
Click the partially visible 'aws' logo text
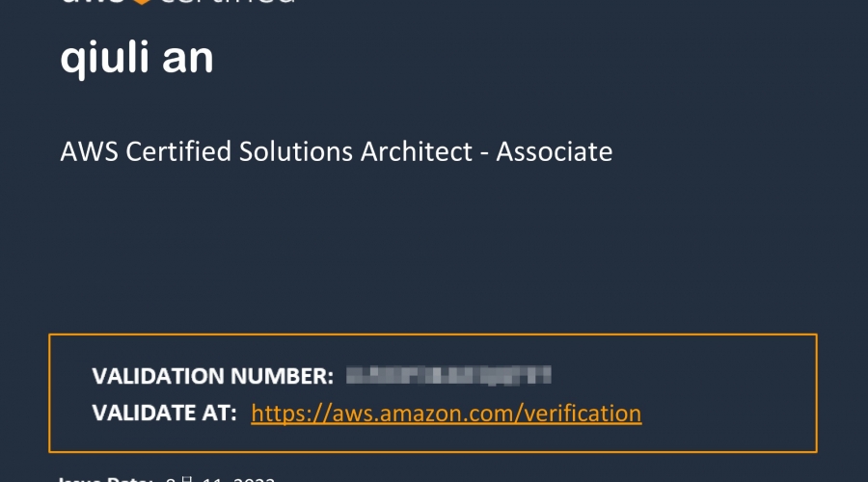[93, 2]
